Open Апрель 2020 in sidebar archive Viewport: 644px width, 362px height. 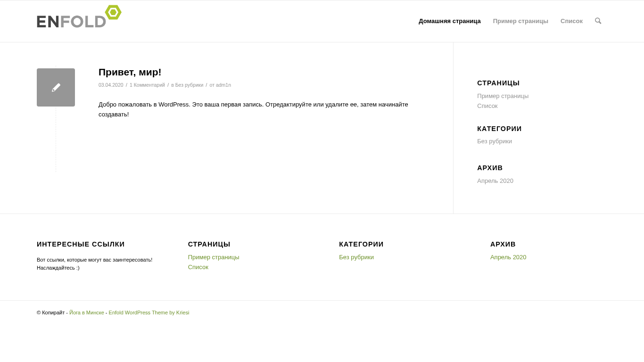click(x=495, y=181)
